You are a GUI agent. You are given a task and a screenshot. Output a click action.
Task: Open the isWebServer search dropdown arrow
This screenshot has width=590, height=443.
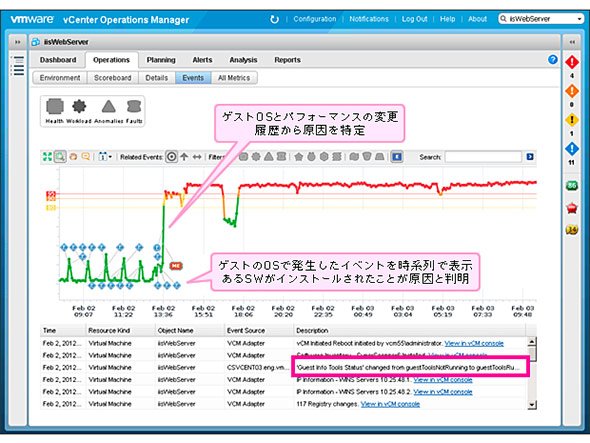[579, 19]
